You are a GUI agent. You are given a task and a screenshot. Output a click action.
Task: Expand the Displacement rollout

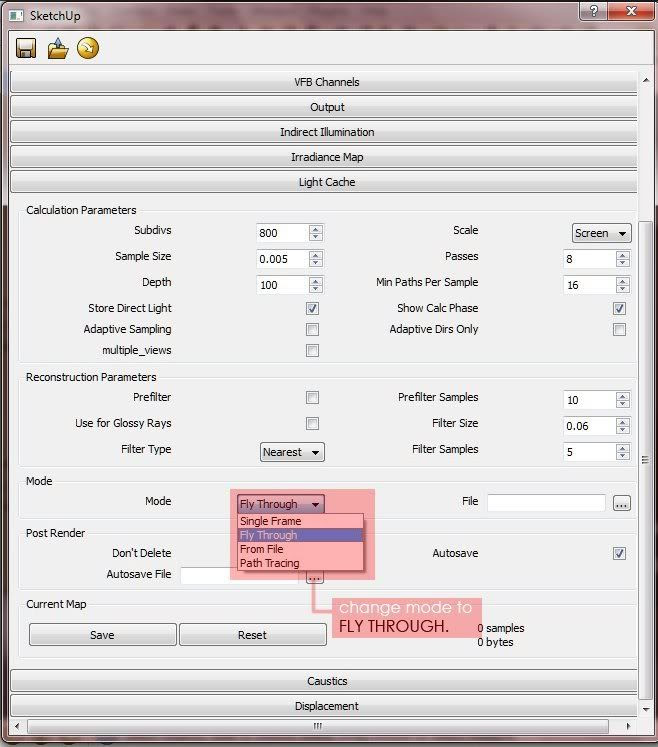[324, 706]
